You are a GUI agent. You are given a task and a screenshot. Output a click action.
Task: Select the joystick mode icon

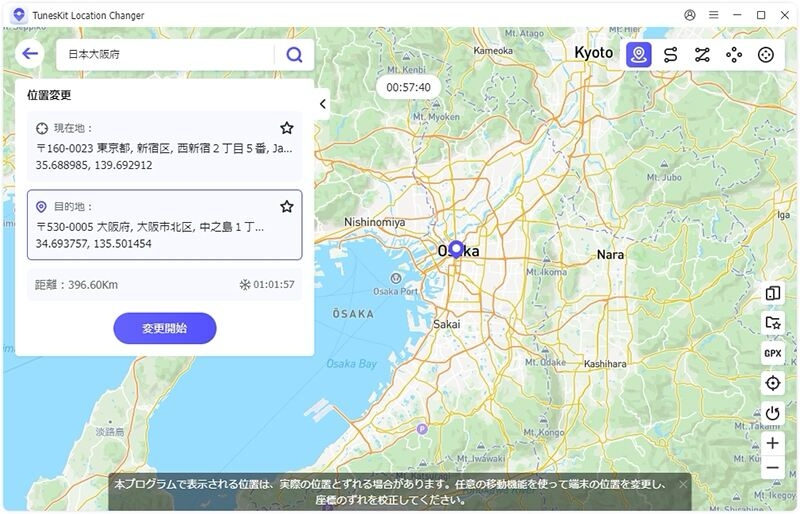pos(765,55)
